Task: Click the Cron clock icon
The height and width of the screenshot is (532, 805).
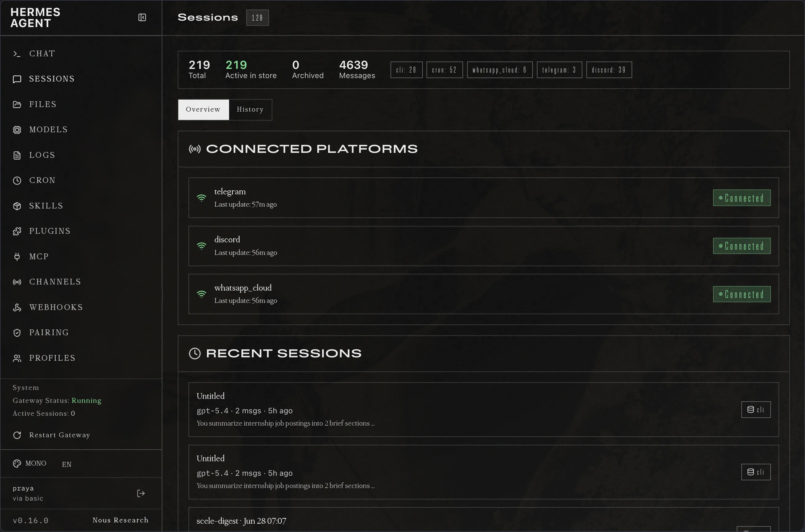Action: [x=17, y=181]
